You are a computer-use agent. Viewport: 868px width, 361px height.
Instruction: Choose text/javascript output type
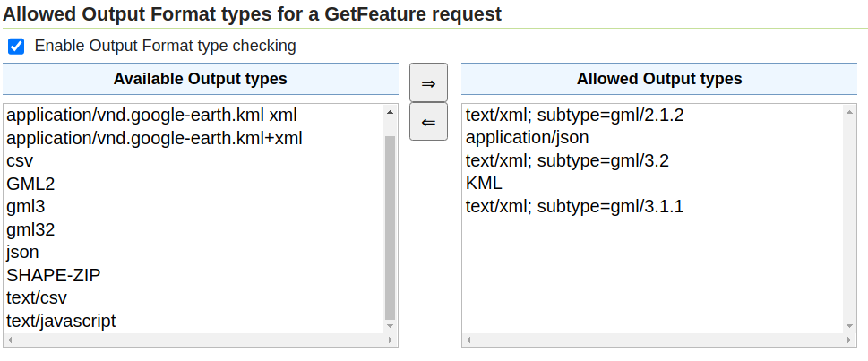[x=61, y=321]
